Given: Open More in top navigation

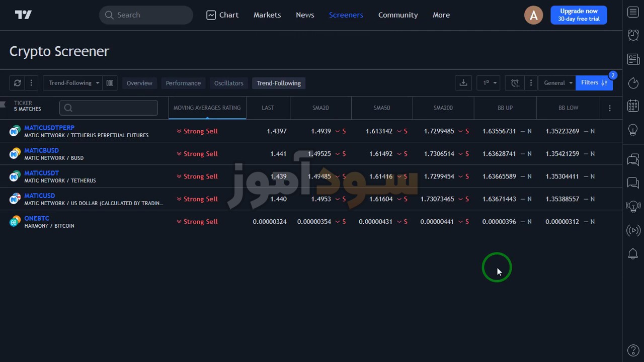Looking at the screenshot, I should coord(441,15).
